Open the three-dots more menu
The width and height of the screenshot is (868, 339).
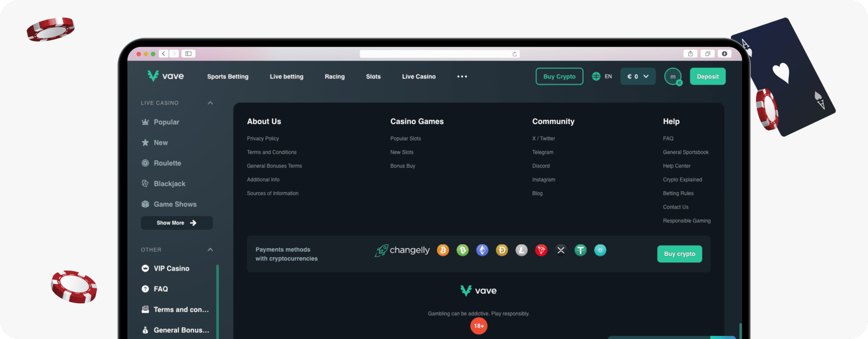click(x=462, y=76)
